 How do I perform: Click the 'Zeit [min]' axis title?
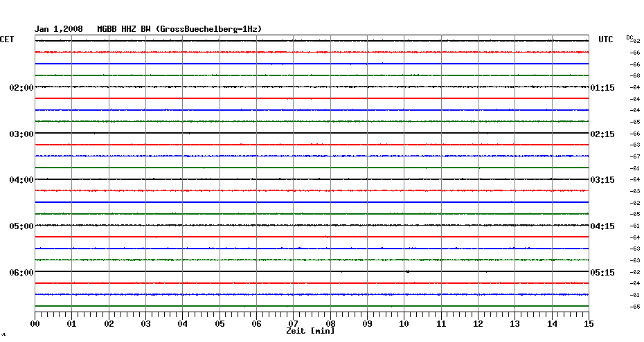(x=310, y=331)
